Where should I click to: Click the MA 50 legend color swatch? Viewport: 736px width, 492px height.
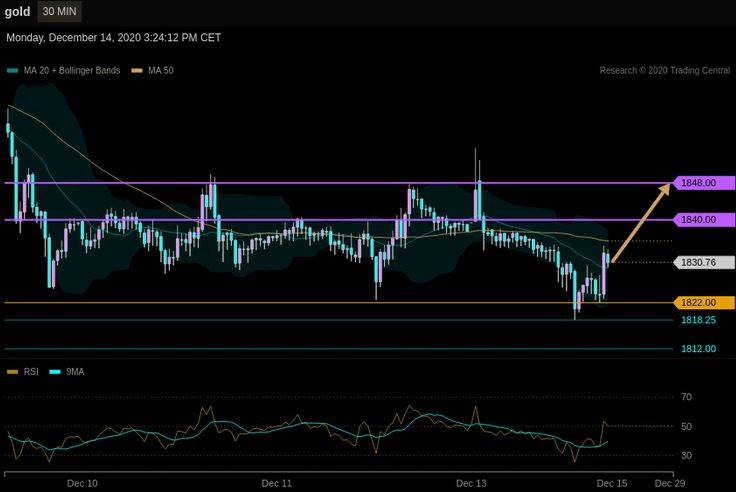pos(137,71)
